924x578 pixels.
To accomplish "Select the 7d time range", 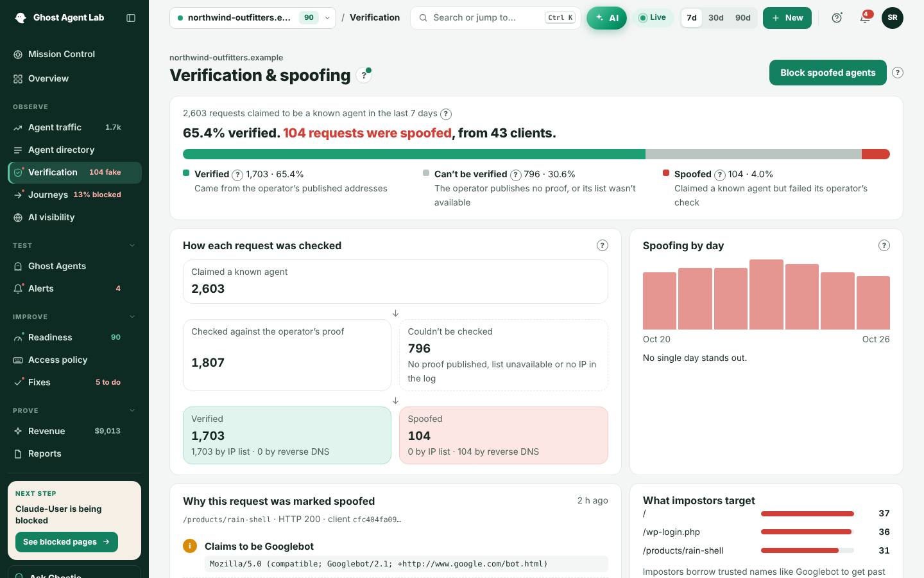I will (x=691, y=18).
